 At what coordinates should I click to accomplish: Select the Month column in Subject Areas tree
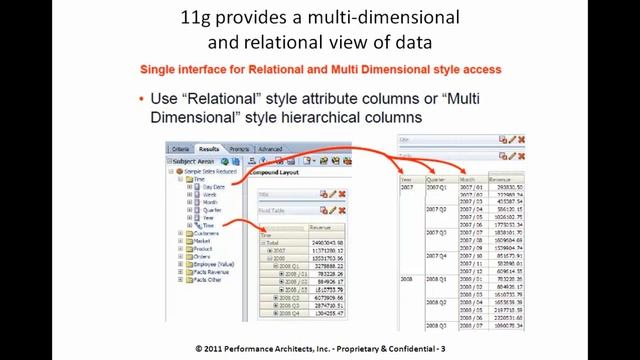click(210, 202)
